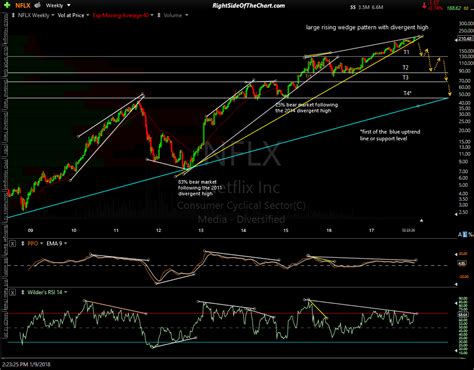
Task: Click the current value tag on PPO scale
Action: click(x=462, y=264)
